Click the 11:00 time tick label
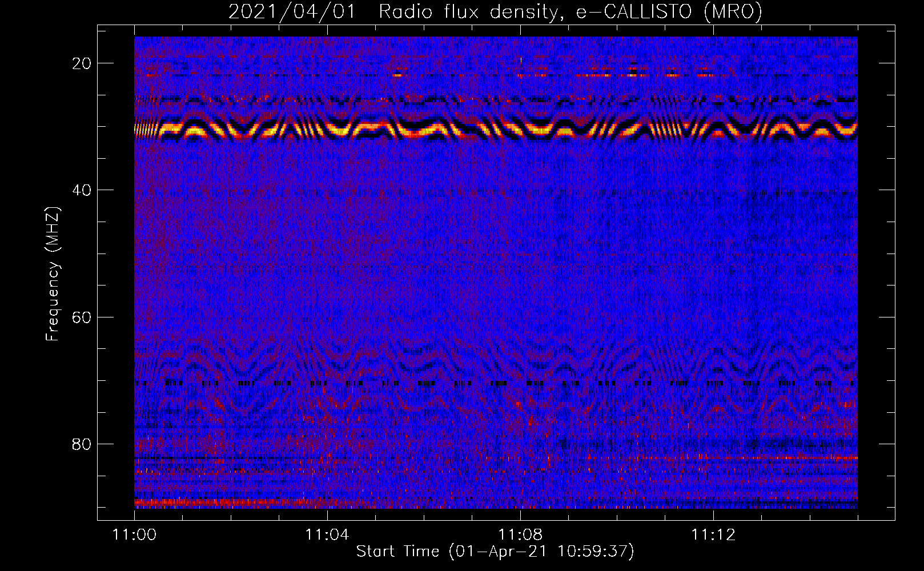The image size is (924, 571). (x=134, y=535)
